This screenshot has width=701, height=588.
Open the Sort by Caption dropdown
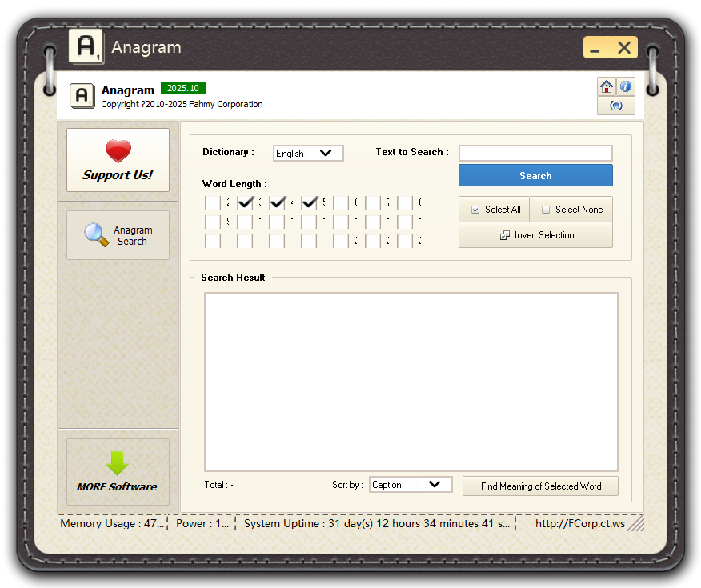point(411,484)
